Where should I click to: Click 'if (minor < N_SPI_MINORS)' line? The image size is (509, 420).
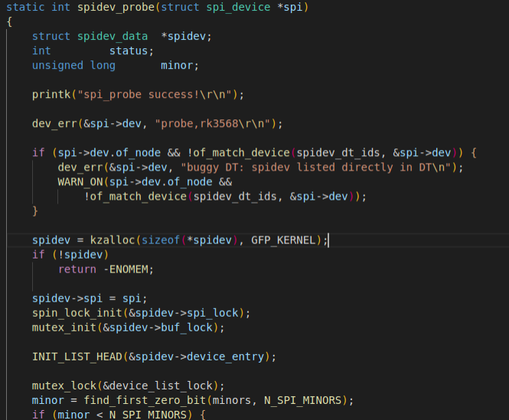coord(113,415)
